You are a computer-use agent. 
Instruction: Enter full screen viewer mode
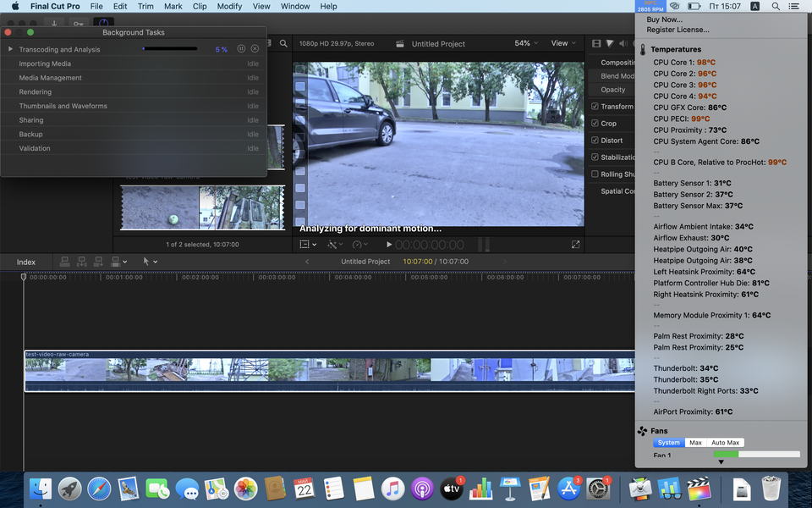pos(575,245)
